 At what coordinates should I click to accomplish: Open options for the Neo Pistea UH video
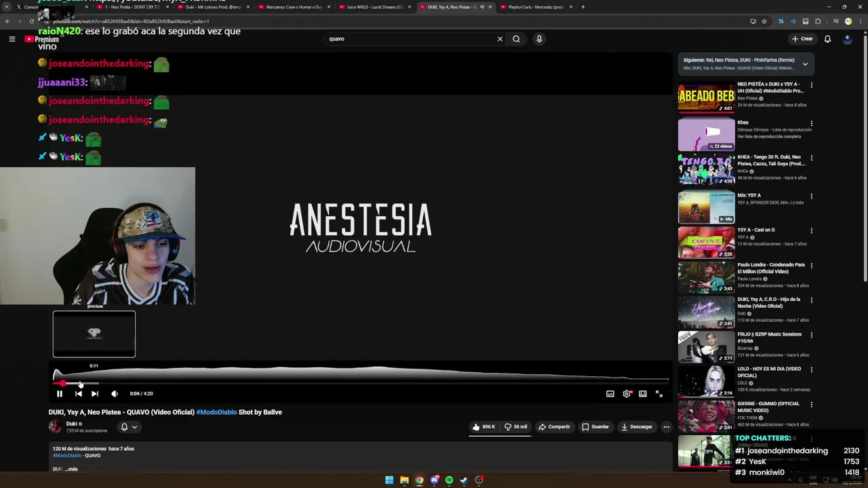[811, 85]
